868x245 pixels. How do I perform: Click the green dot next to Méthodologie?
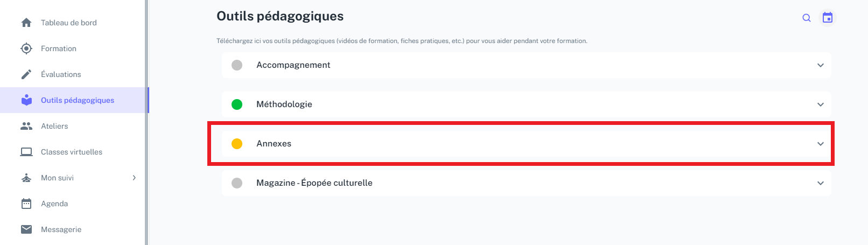(237, 104)
